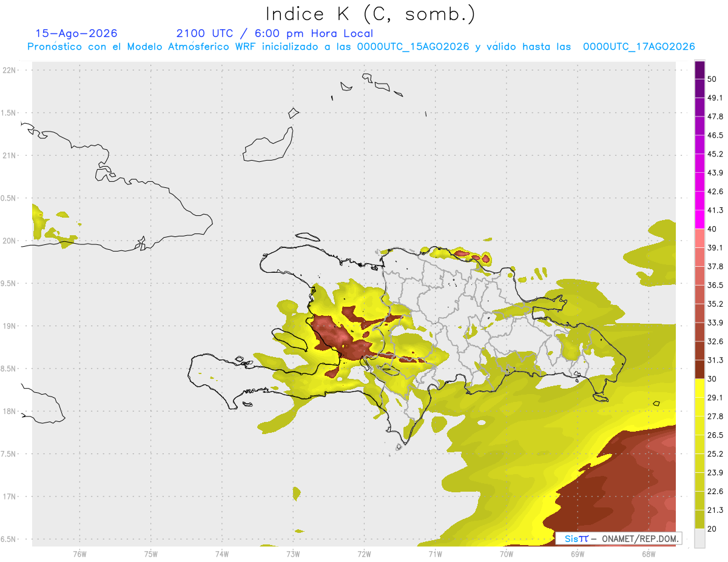Screen dimensions: 728x562
Task: Click the legend value '49.1'
Action: pos(715,98)
